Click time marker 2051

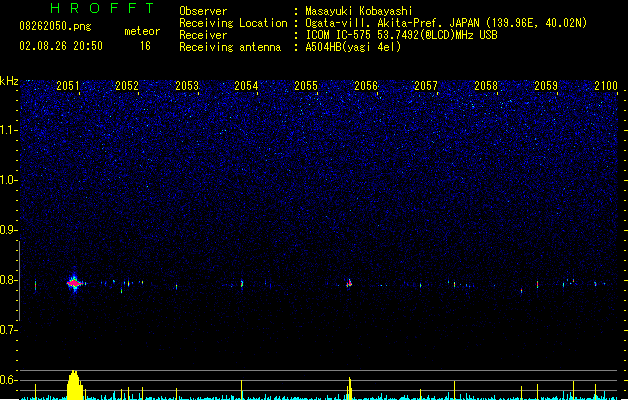[68, 86]
